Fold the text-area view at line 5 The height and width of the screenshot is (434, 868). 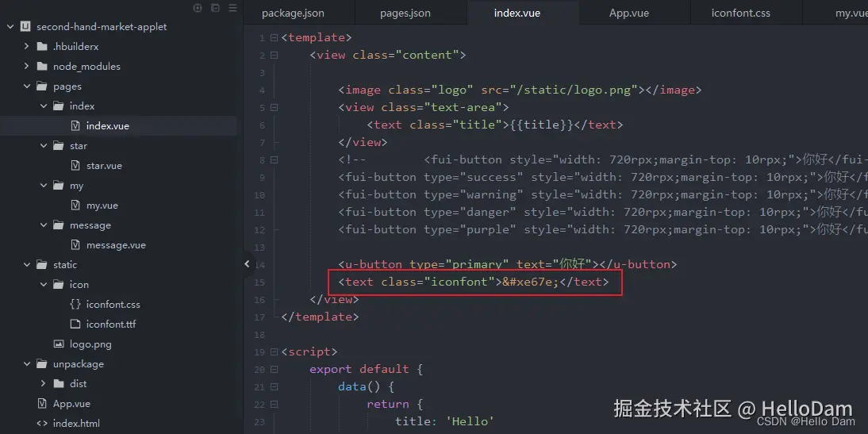(274, 107)
